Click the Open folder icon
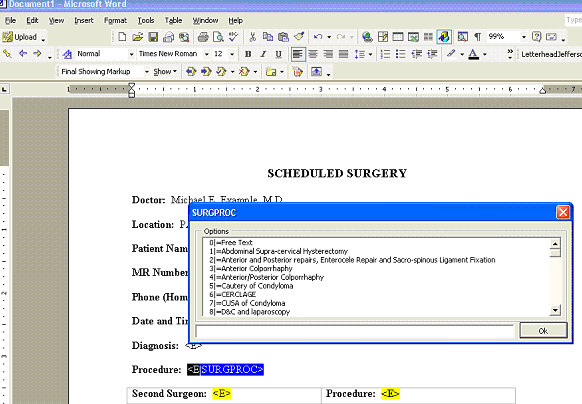 click(x=138, y=37)
